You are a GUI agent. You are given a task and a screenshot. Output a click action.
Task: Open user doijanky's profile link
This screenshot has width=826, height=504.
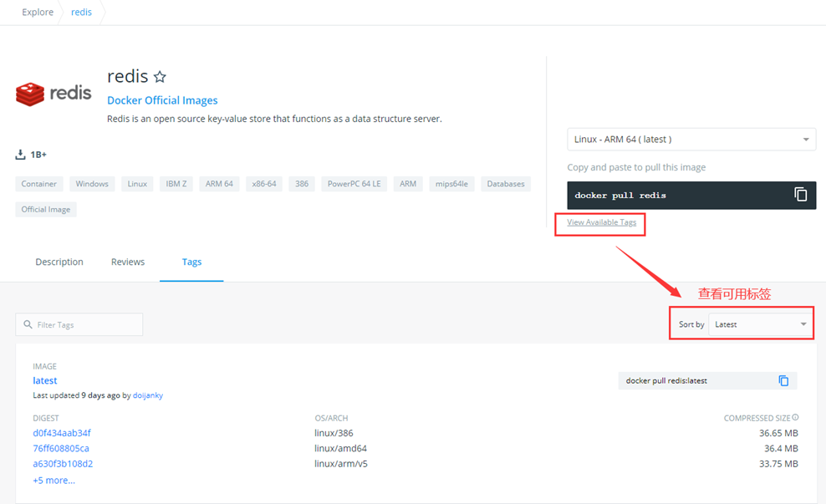pos(147,395)
